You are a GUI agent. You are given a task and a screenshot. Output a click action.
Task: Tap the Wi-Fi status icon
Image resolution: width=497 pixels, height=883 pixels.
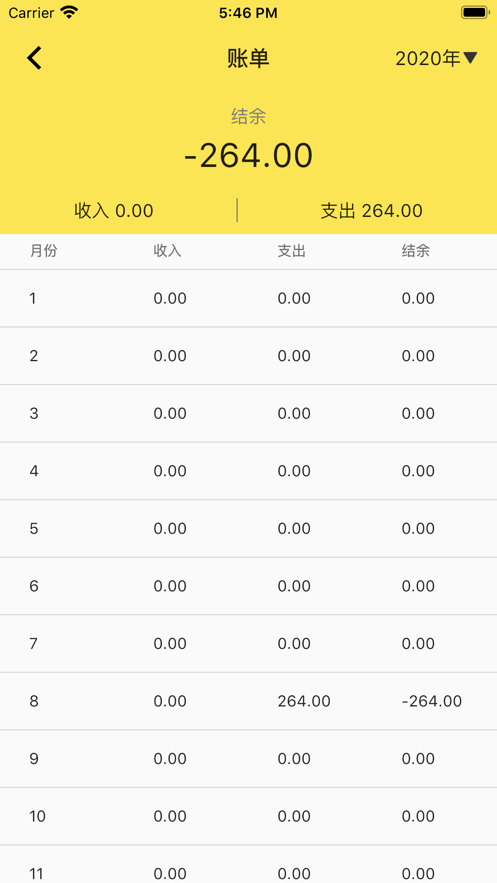(69, 12)
